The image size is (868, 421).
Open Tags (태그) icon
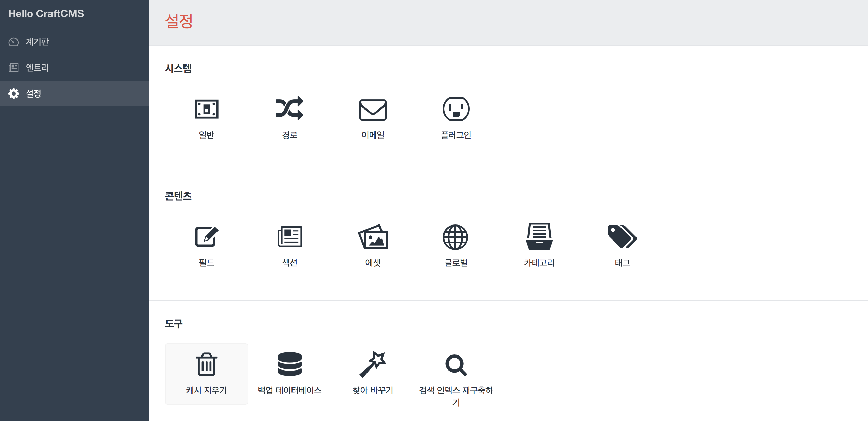[x=622, y=236]
